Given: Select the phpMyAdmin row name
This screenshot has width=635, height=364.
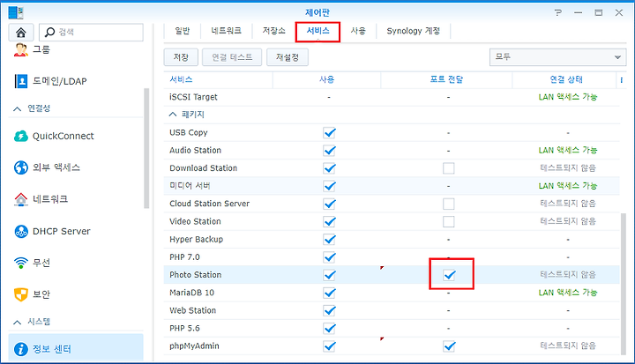Looking at the screenshot, I should pyautogui.click(x=194, y=346).
